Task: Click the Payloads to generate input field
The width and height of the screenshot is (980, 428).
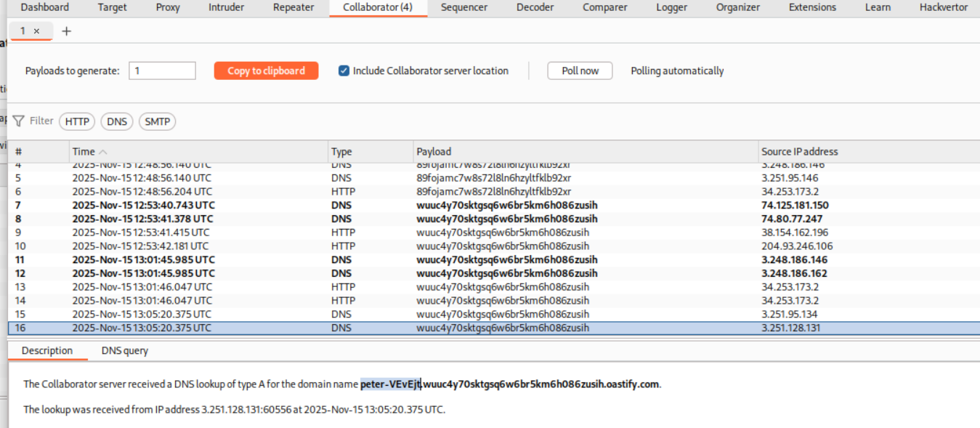Action: (x=162, y=71)
